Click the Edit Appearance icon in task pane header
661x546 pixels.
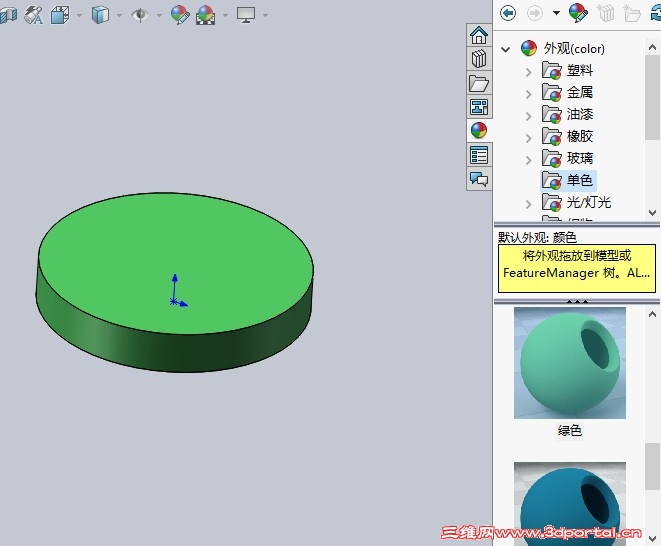coord(578,13)
